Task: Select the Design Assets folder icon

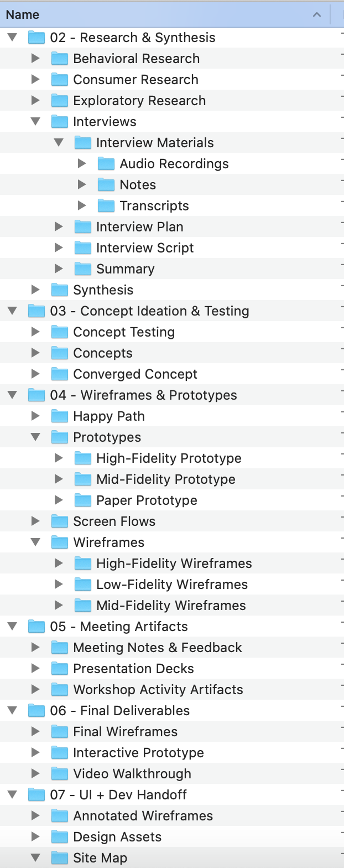Action: (x=59, y=837)
